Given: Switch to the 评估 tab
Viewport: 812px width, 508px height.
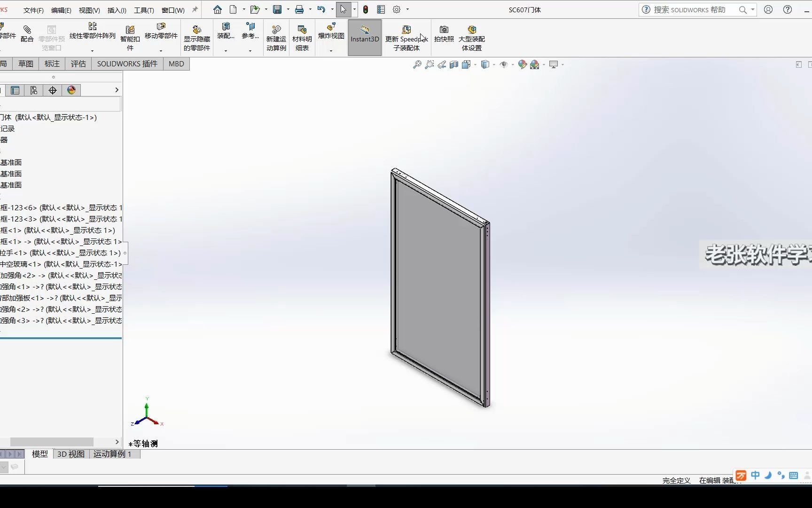Looking at the screenshot, I should click(x=78, y=64).
